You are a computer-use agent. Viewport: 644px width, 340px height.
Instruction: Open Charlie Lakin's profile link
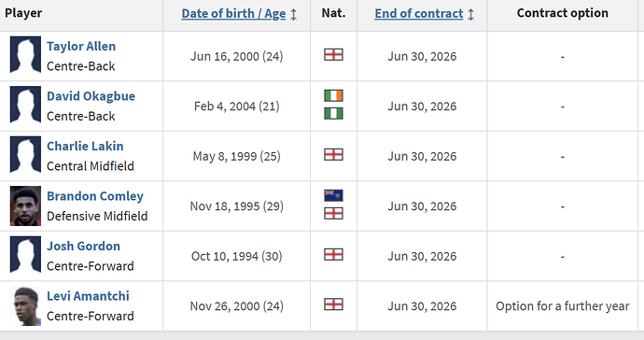click(x=85, y=146)
